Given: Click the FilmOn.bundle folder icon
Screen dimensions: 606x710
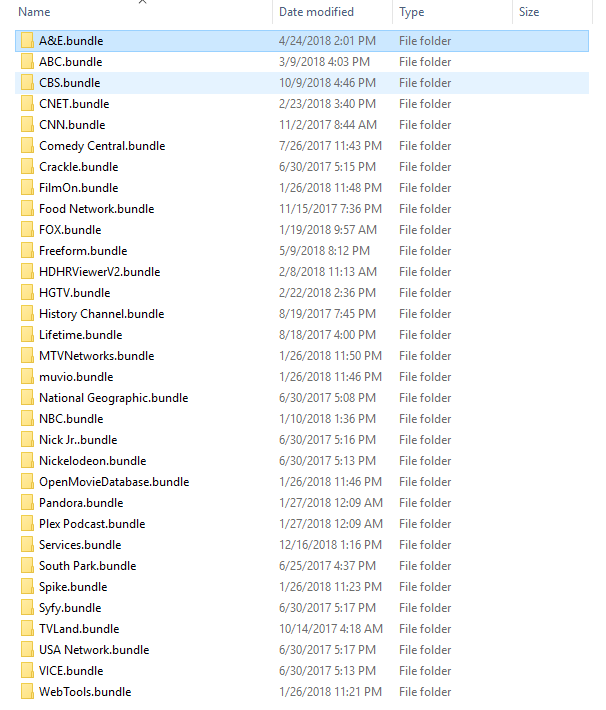Looking at the screenshot, I should coord(27,187).
